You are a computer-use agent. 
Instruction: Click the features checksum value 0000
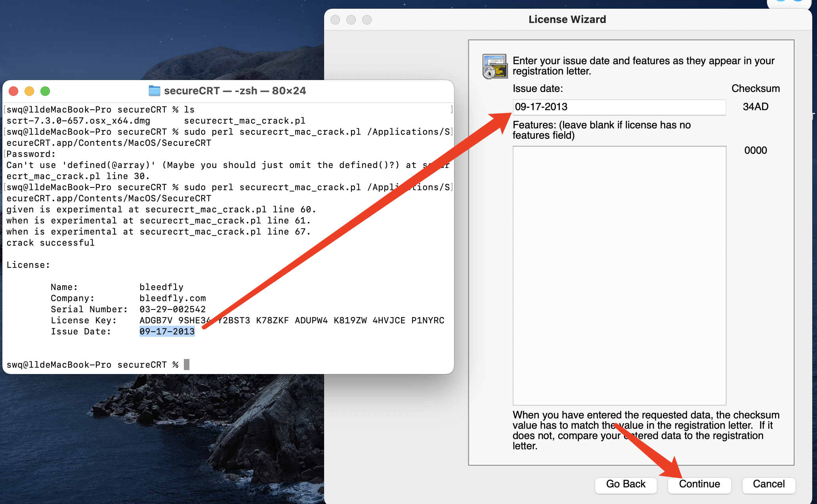756,151
